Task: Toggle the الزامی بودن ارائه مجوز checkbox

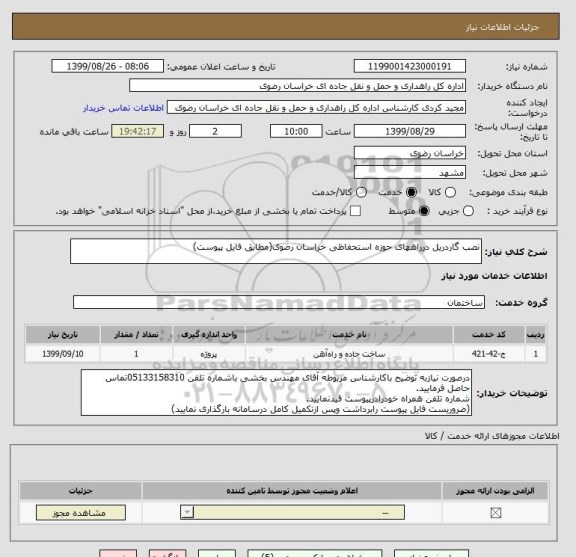Action: [x=496, y=513]
